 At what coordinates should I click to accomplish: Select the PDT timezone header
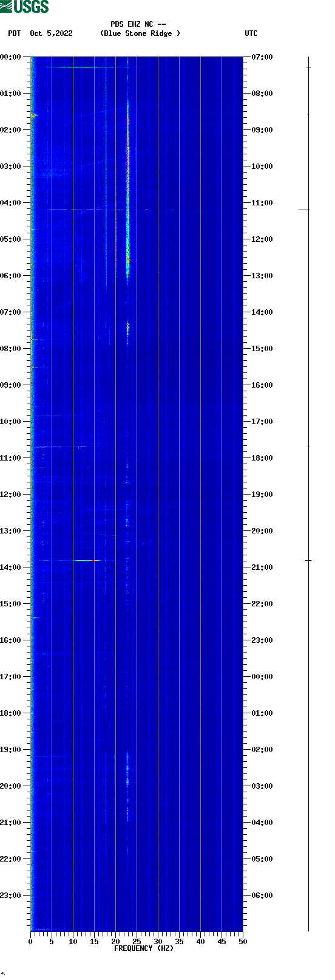pyautogui.click(x=14, y=33)
